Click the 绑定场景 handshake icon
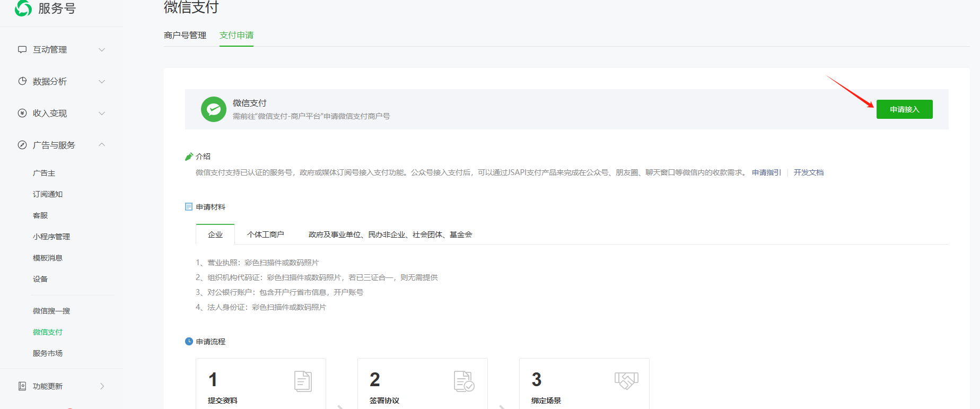980x409 pixels. 626,380
